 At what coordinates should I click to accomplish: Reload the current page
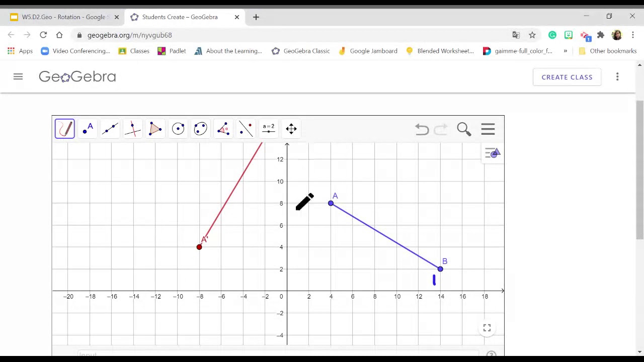43,35
